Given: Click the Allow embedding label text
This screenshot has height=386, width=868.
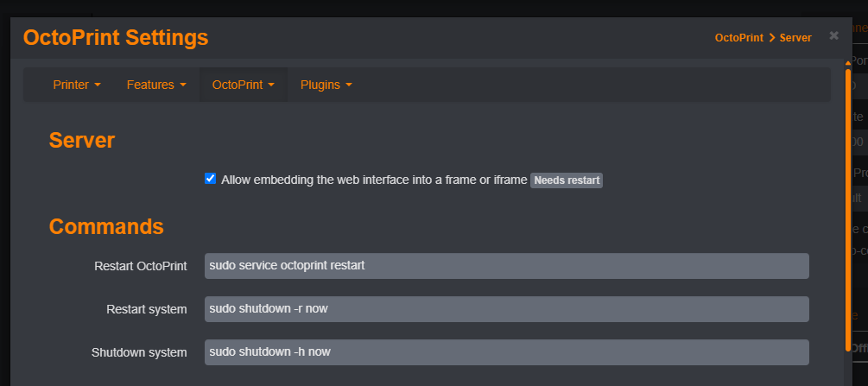Looking at the screenshot, I should click(x=373, y=180).
